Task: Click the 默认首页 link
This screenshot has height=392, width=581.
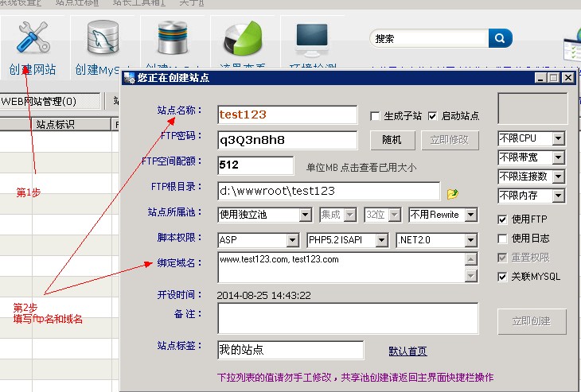Action: 407,351
